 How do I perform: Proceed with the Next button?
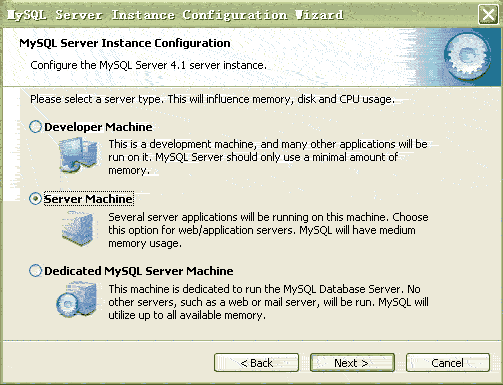coord(352,363)
